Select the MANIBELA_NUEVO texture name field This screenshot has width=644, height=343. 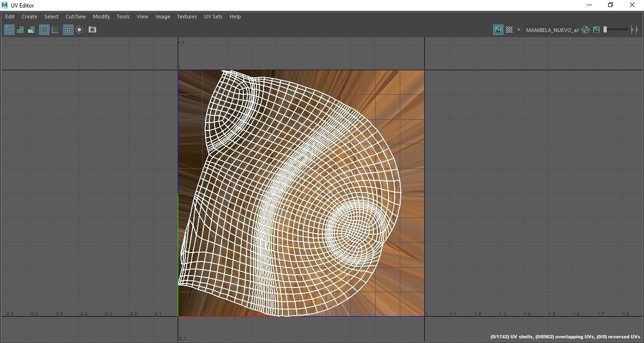coord(552,30)
